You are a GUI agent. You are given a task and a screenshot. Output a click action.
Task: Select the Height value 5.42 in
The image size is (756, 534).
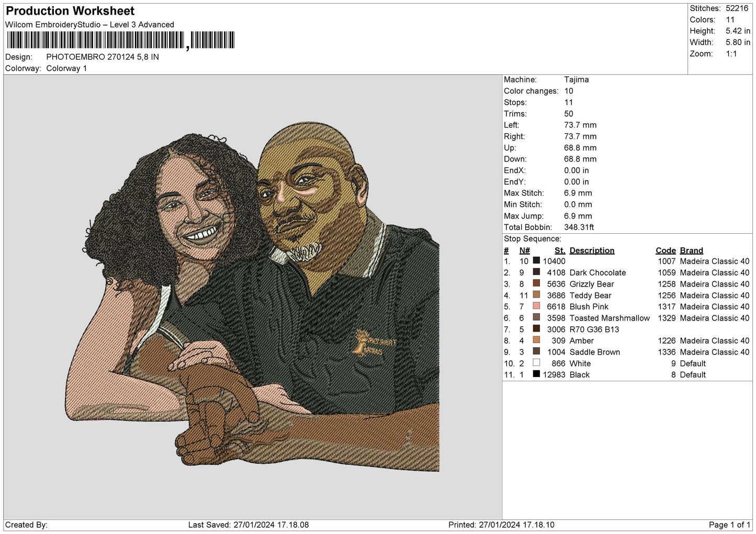pyautogui.click(x=738, y=31)
